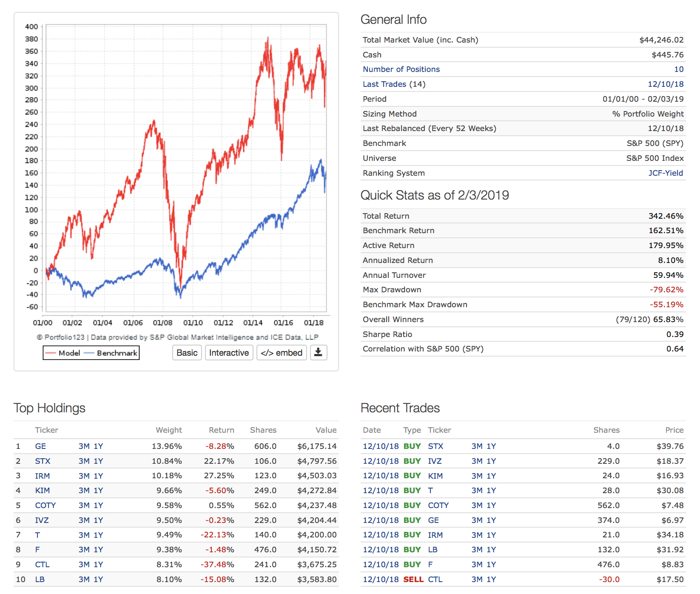Open the date of the CTL sell trade
700x594 pixels.
coord(380,580)
